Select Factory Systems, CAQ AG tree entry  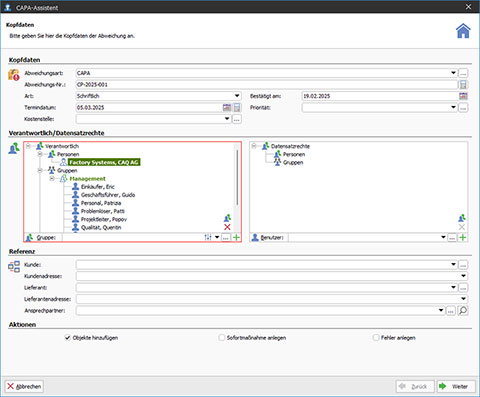pos(104,162)
